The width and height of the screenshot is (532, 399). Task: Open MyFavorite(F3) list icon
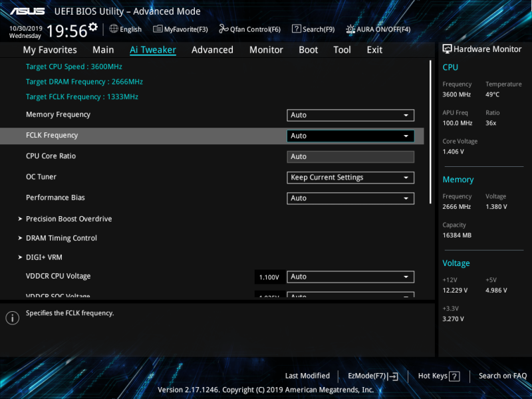(158, 29)
